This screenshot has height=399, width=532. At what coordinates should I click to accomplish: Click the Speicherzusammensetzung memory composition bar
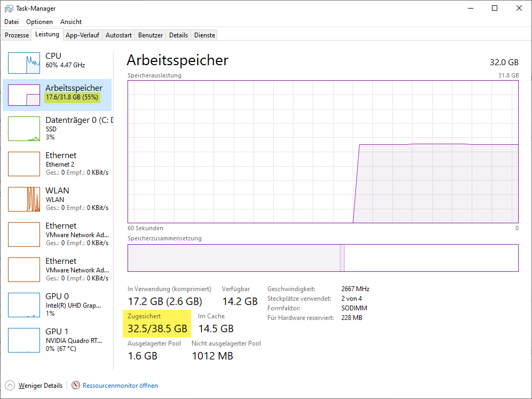(322, 258)
